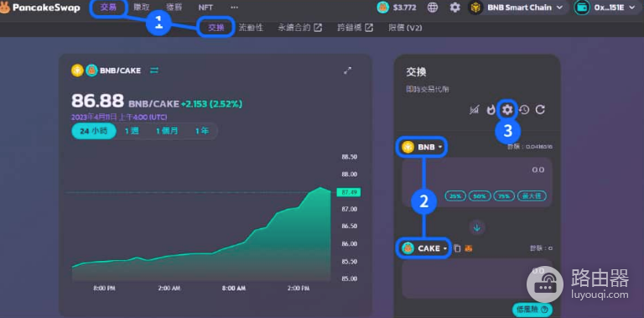The height and width of the screenshot is (318, 644).
Task: Click the PancakeSwap logo
Action: (x=40, y=8)
